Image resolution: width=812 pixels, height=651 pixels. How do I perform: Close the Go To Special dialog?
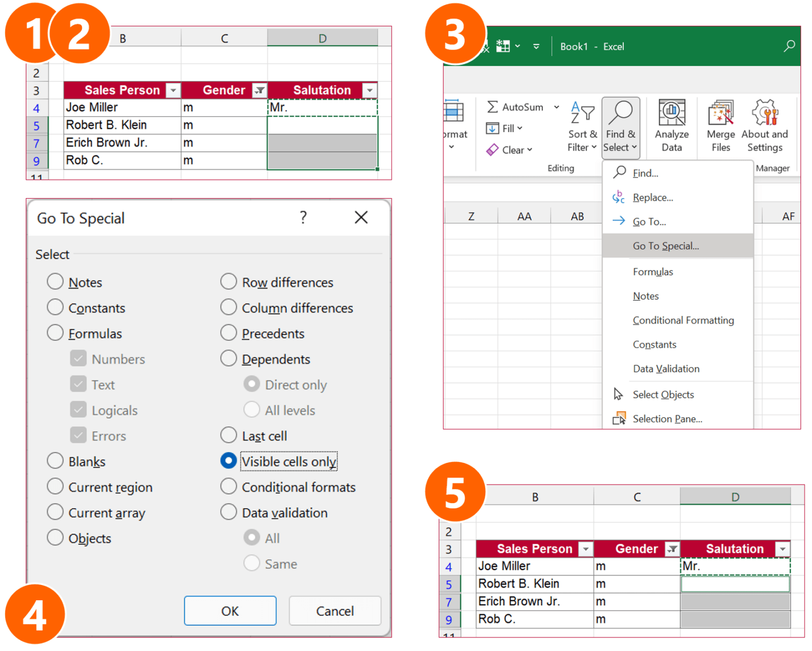click(361, 217)
